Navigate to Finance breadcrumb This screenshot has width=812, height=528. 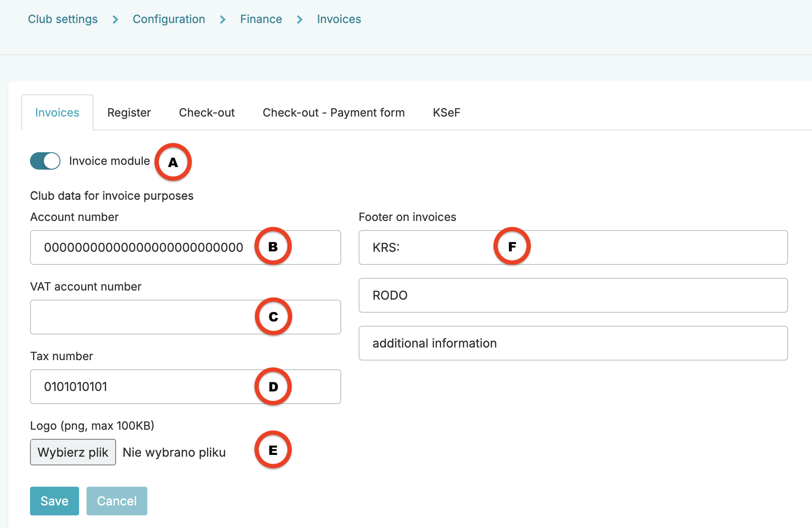[261, 19]
